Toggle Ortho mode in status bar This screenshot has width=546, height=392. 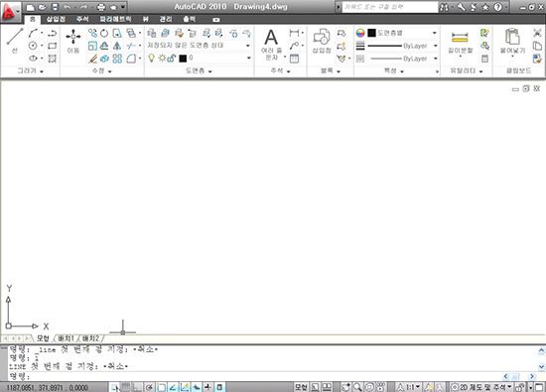(x=138, y=387)
